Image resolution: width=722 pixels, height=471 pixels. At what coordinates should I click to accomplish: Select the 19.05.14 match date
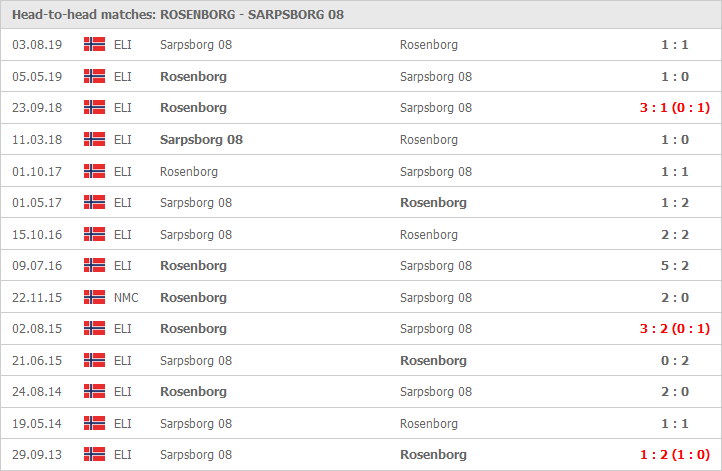(x=37, y=424)
